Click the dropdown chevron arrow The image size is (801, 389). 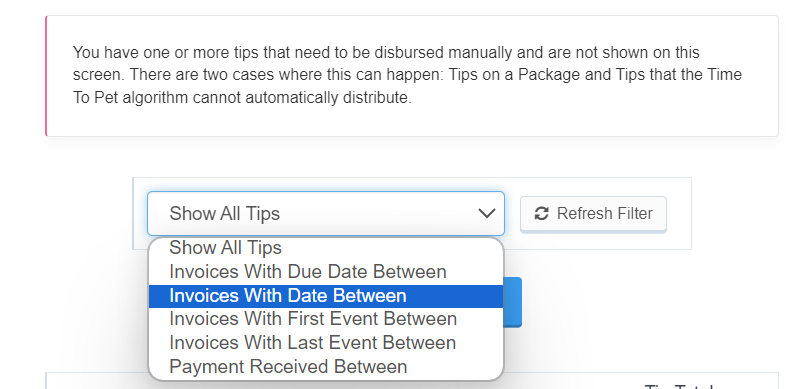[x=487, y=213]
